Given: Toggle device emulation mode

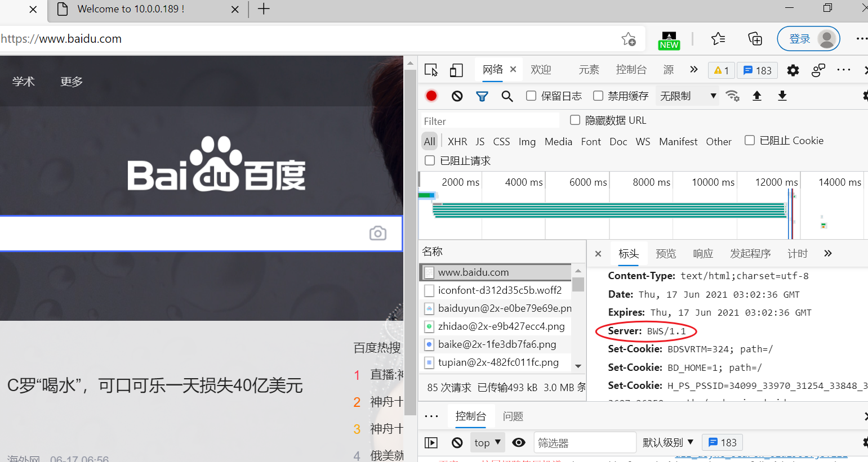Looking at the screenshot, I should (456, 69).
